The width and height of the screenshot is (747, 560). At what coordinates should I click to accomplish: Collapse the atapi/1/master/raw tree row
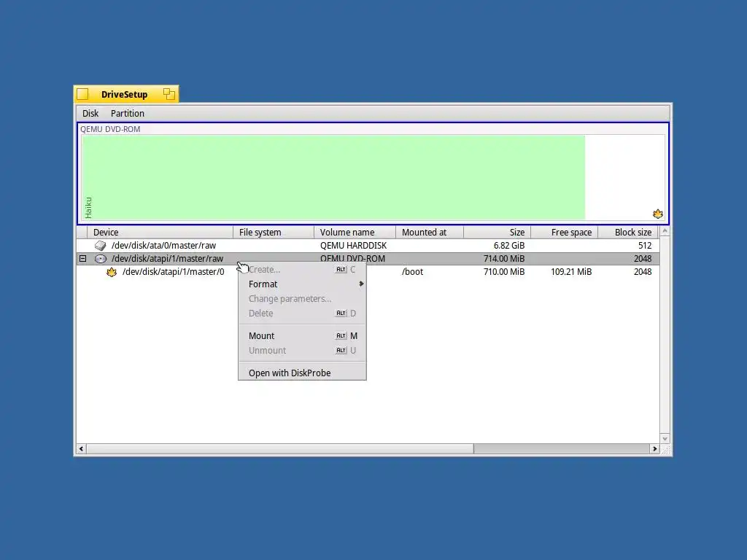click(x=82, y=259)
